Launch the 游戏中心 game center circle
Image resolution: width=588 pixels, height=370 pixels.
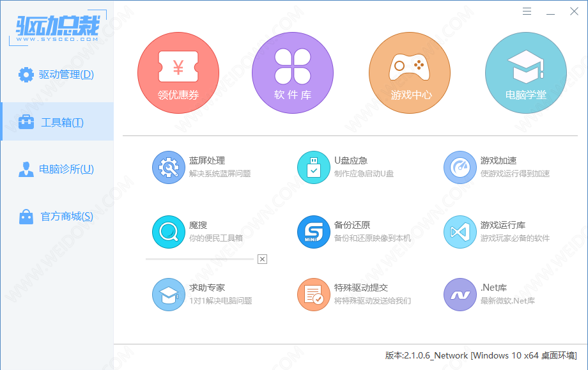point(410,73)
